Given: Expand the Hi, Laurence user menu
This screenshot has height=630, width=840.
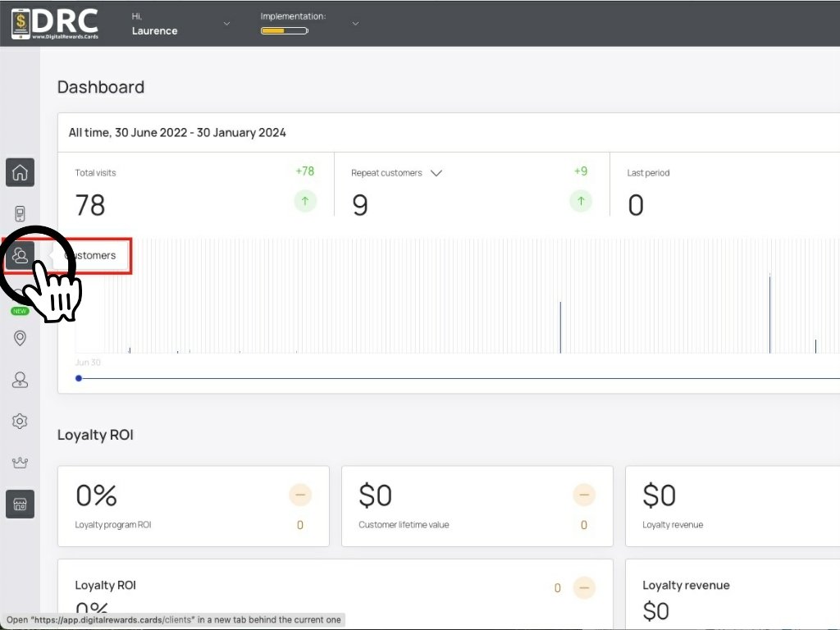Looking at the screenshot, I should 180,24.
